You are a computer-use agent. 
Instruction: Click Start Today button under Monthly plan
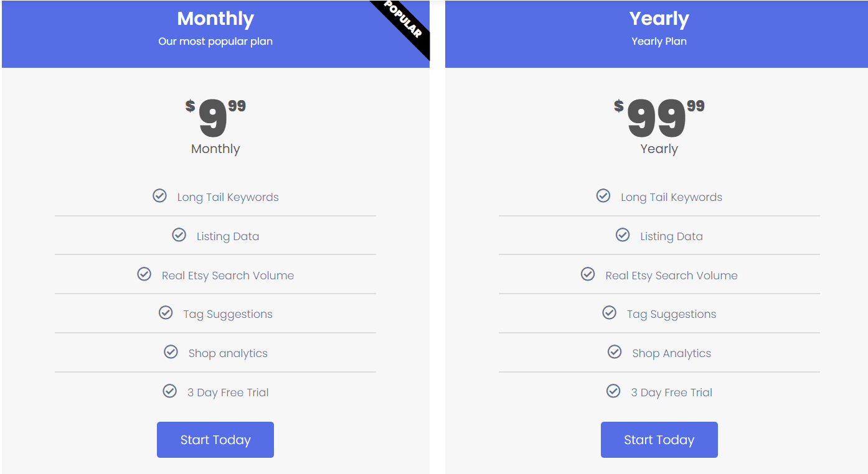(215, 440)
